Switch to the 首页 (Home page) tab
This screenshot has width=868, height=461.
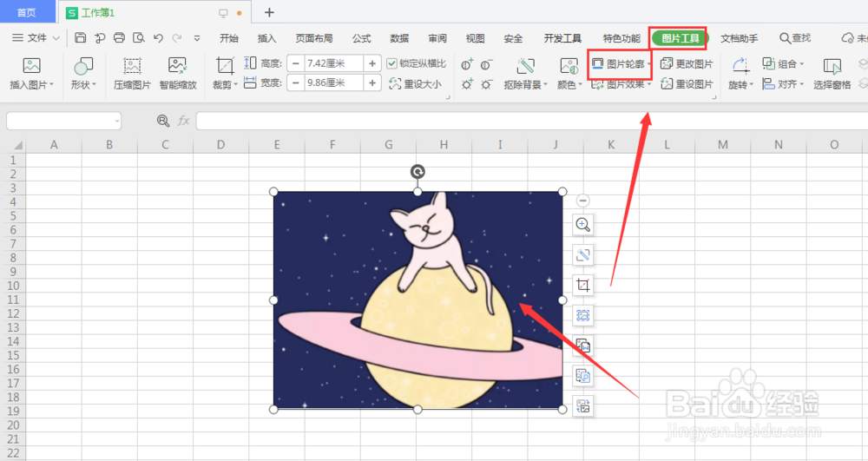coord(27,12)
